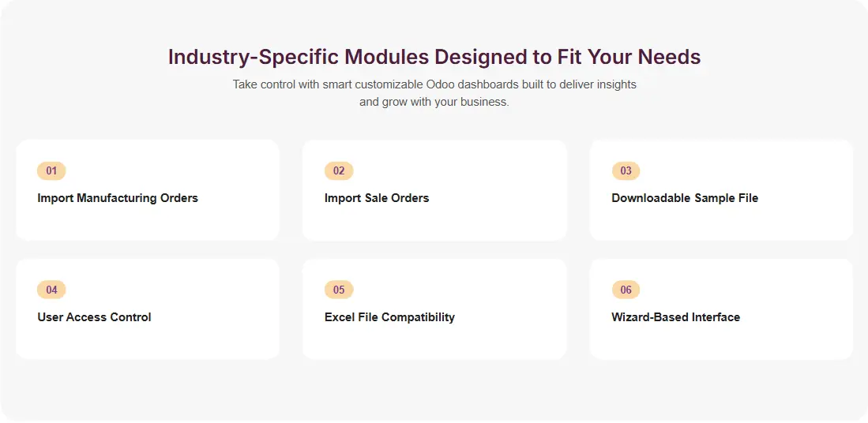
Task: Select the Wizard-Based Interface title text
Action: point(675,317)
